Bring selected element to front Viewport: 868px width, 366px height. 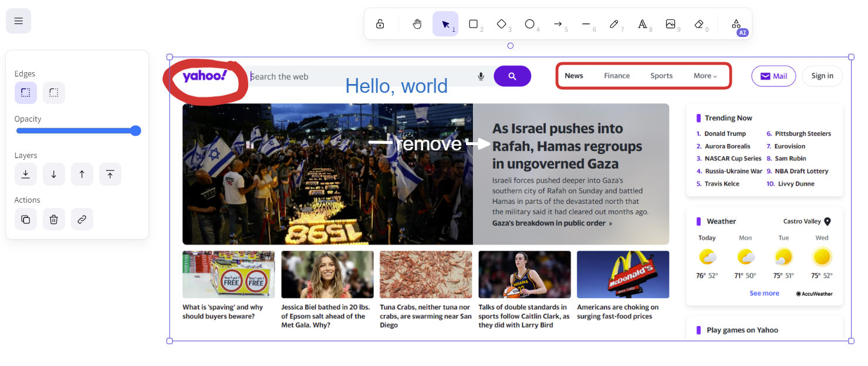110,174
